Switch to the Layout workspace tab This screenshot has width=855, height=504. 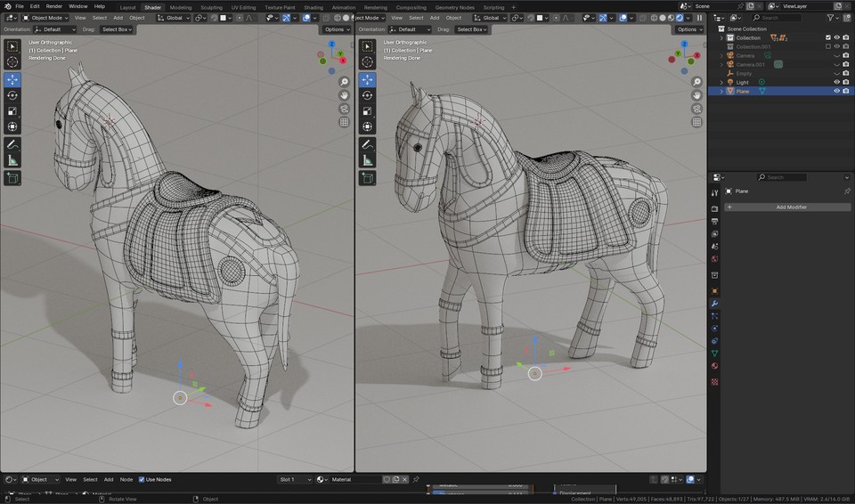(x=127, y=8)
